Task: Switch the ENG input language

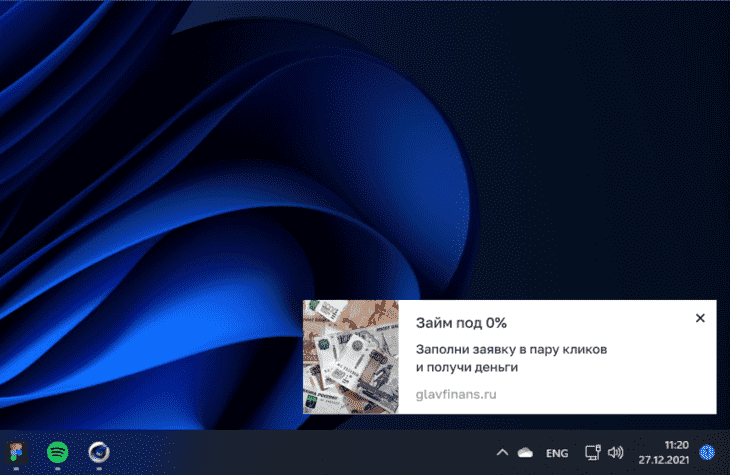Action: [557, 453]
